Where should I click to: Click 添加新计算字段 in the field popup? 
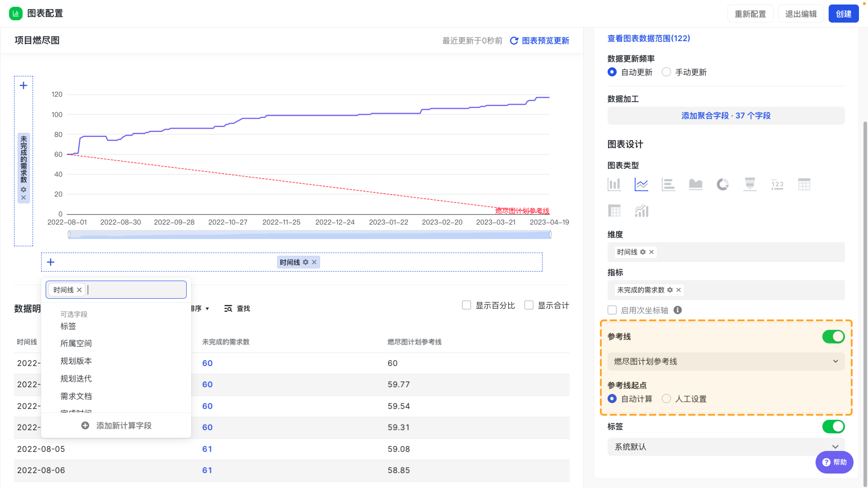[116, 425]
